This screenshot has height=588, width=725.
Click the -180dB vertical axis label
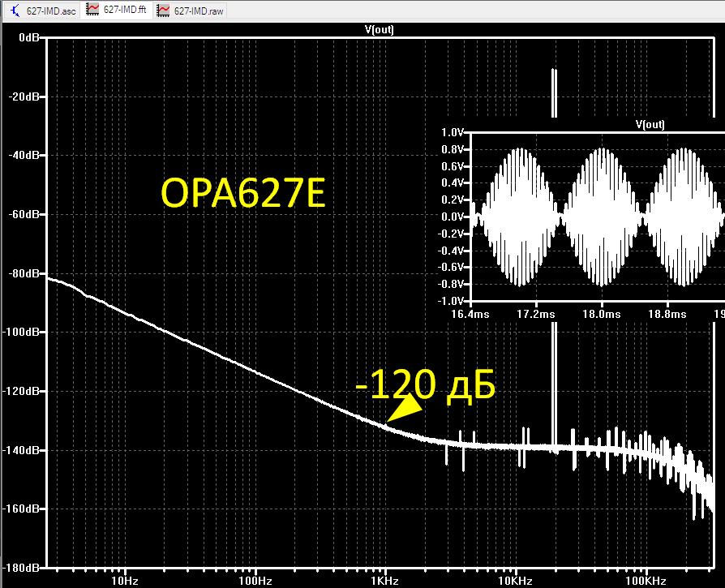click(21, 568)
